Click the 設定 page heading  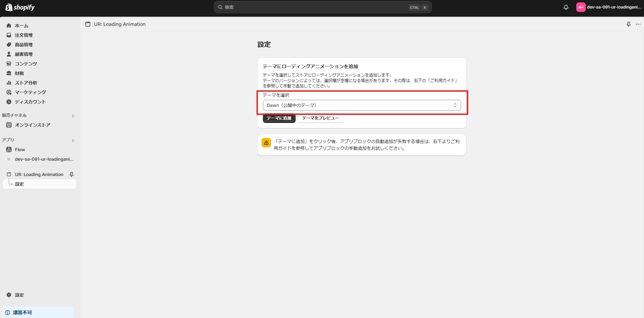pos(264,44)
